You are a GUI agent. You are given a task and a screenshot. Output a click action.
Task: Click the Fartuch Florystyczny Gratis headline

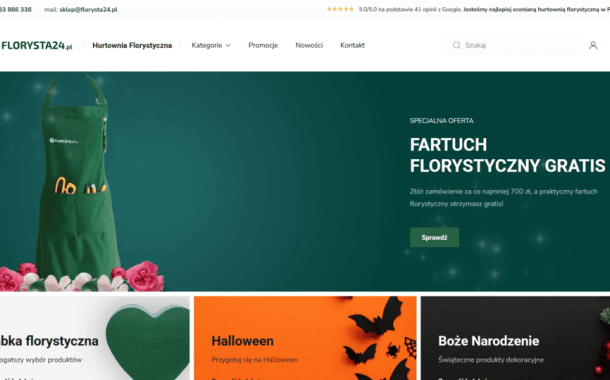coord(507,155)
